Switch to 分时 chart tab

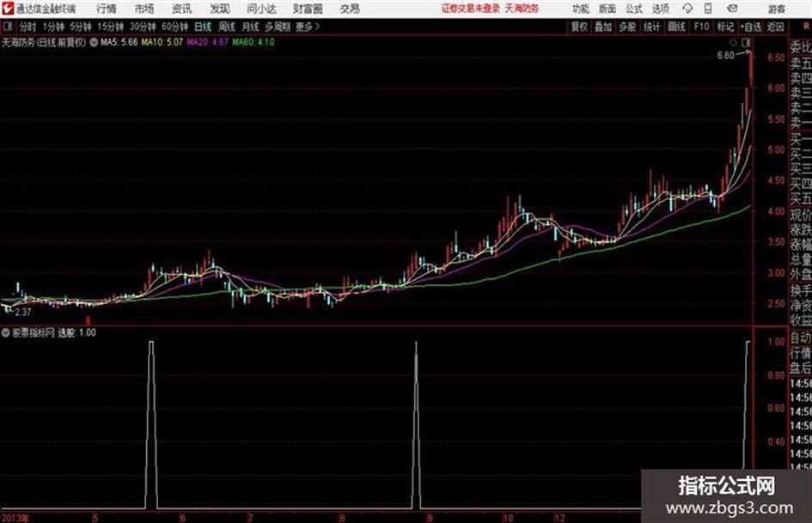27,27
